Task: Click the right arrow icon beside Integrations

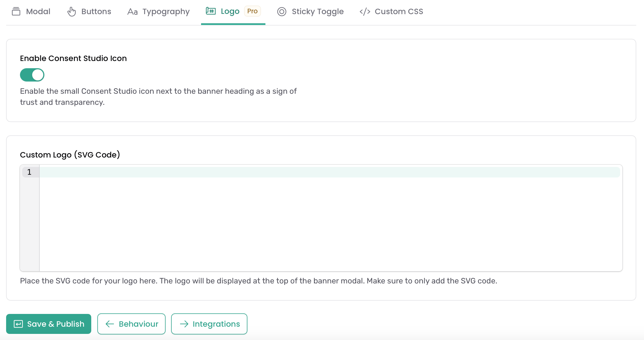Action: (x=184, y=324)
